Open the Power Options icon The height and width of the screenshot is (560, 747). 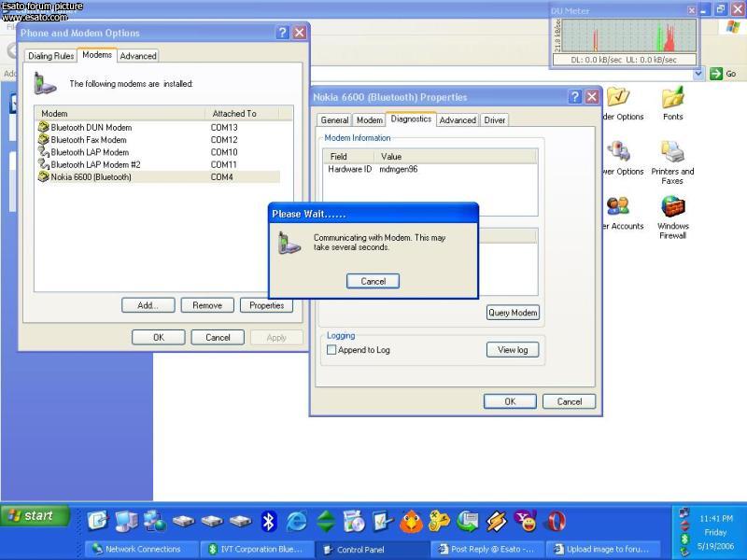click(621, 159)
